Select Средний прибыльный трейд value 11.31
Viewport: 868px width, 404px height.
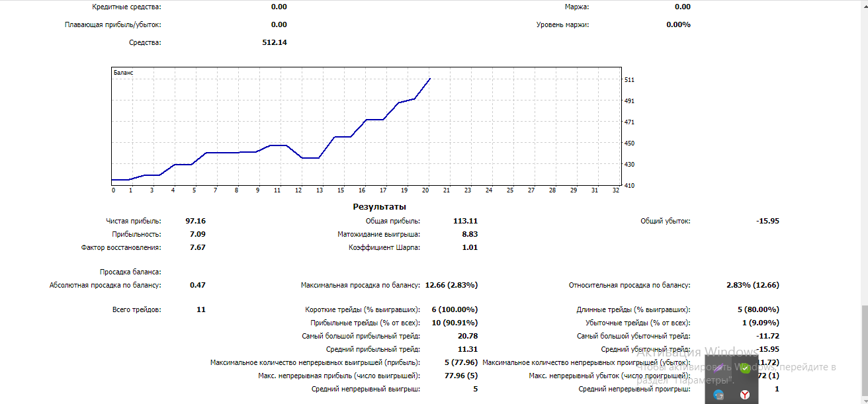point(467,349)
